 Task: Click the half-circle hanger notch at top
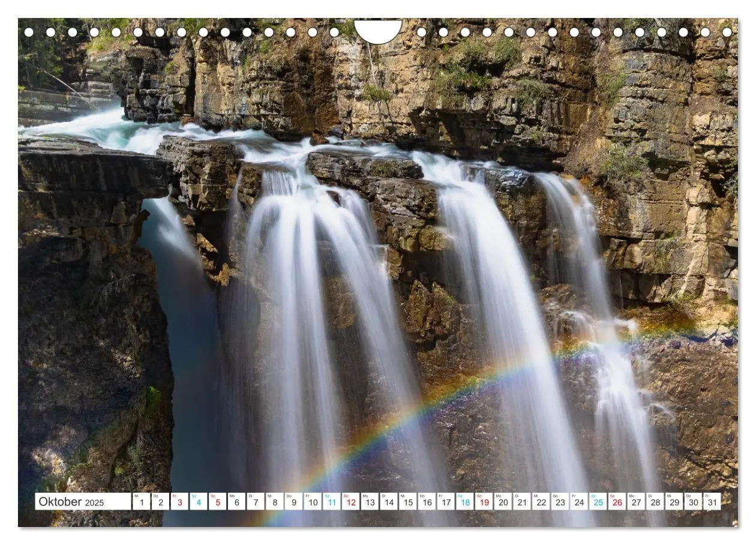[x=378, y=31]
